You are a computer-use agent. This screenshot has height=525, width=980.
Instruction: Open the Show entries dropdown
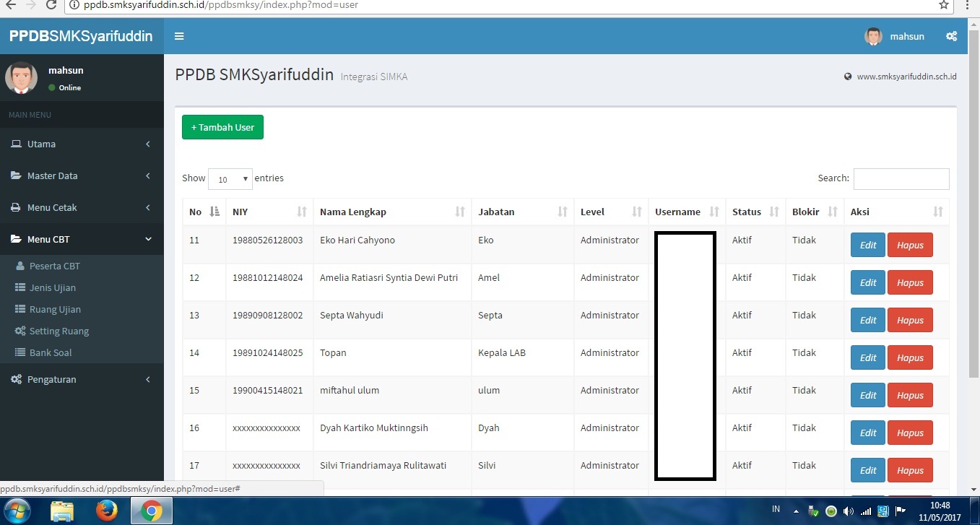[x=230, y=179]
